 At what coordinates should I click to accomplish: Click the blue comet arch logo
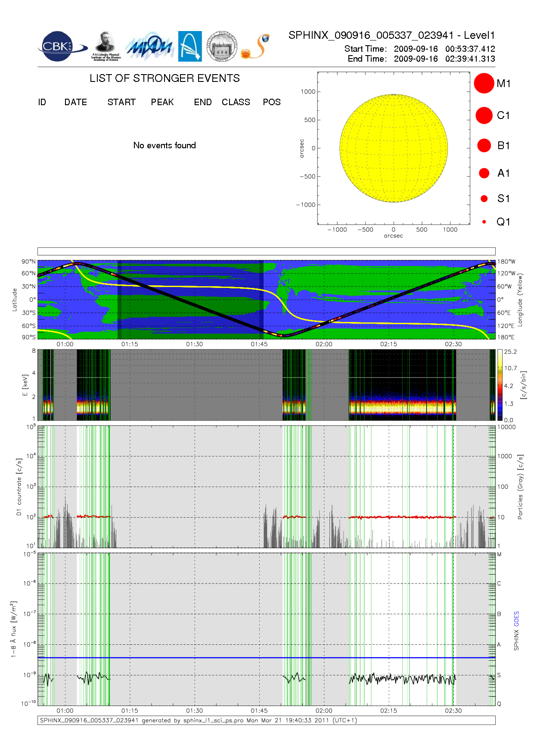coord(190,47)
